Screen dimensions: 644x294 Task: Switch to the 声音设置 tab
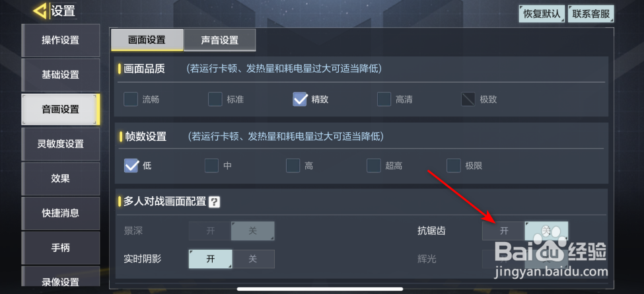pos(220,40)
